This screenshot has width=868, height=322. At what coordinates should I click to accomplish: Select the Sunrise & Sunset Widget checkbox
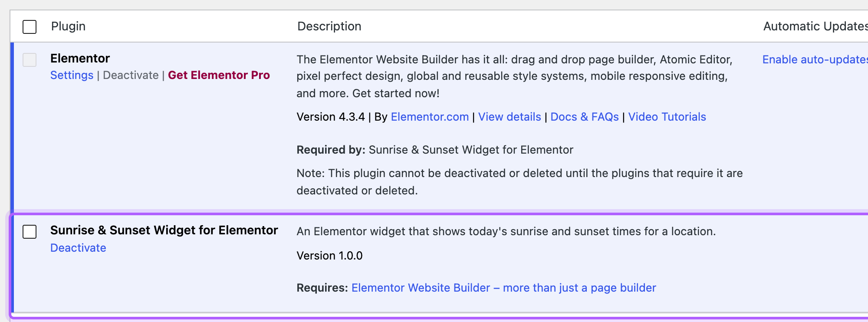click(x=30, y=231)
